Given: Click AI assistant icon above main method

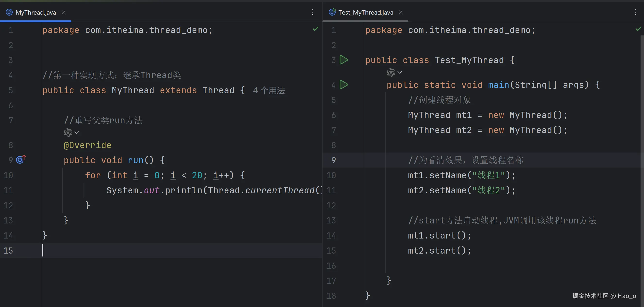Looking at the screenshot, I should tap(391, 72).
